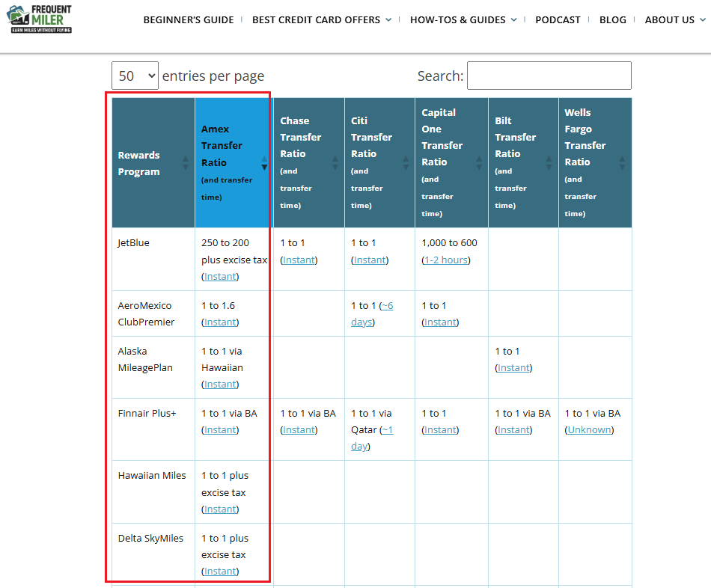711x588 pixels.
Task: Open JetBlue Citi Instant link
Action: (x=370, y=260)
